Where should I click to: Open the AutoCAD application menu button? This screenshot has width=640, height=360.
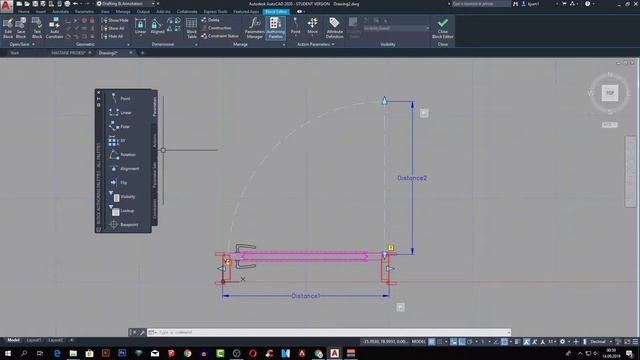coord(6,6)
